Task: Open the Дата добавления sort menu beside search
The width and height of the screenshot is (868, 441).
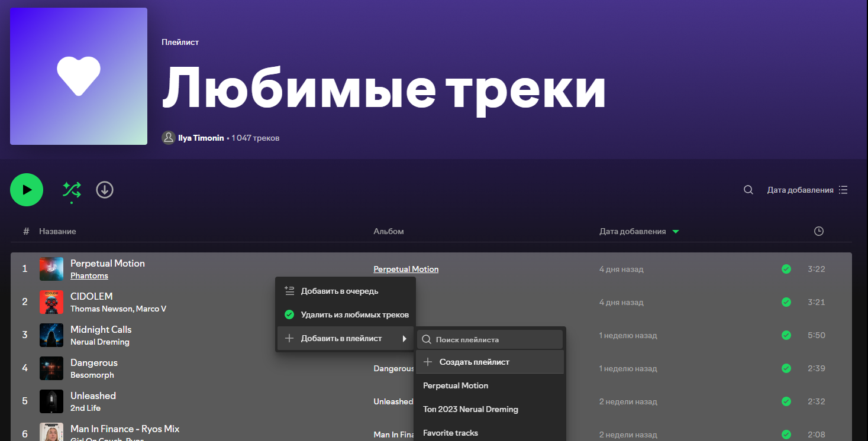Action: pos(808,190)
